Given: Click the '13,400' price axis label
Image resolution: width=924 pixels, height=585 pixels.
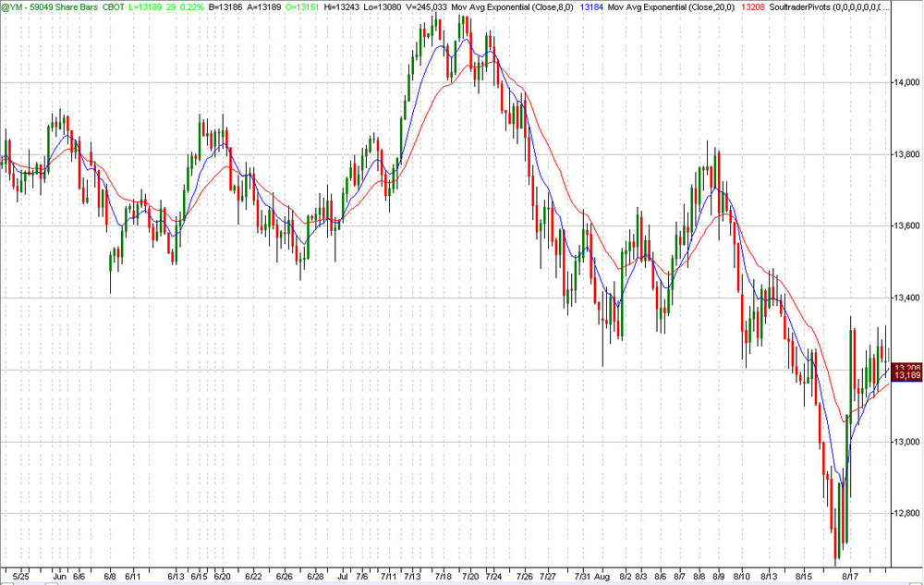Looking at the screenshot, I should click(906, 298).
